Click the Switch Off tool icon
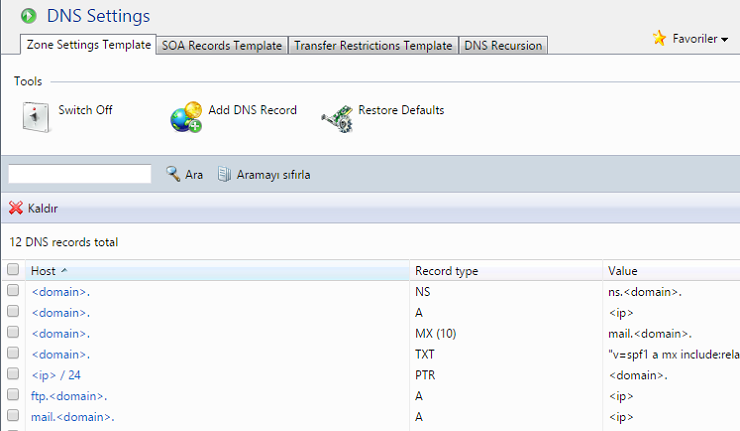This screenshot has height=431, width=740. click(x=35, y=116)
